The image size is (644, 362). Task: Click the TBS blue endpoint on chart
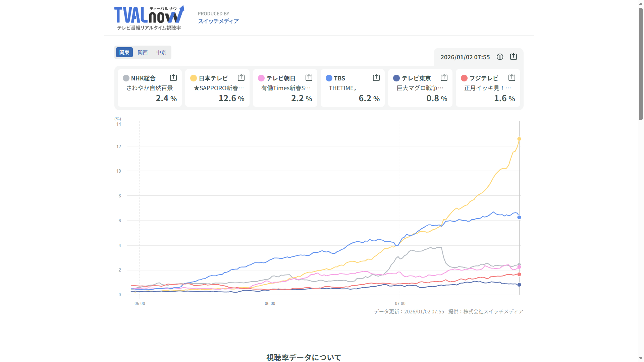[519, 218]
